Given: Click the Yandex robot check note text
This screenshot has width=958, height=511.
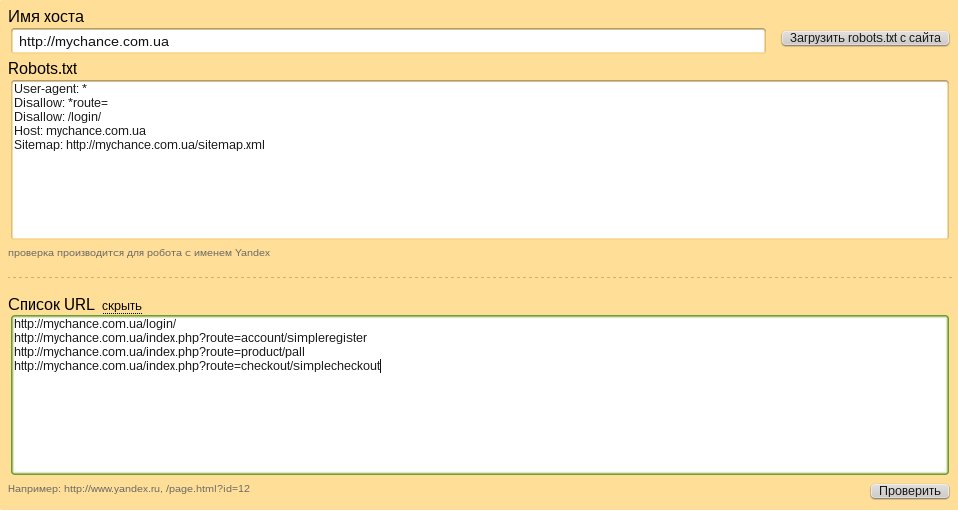Looking at the screenshot, I should (139, 253).
